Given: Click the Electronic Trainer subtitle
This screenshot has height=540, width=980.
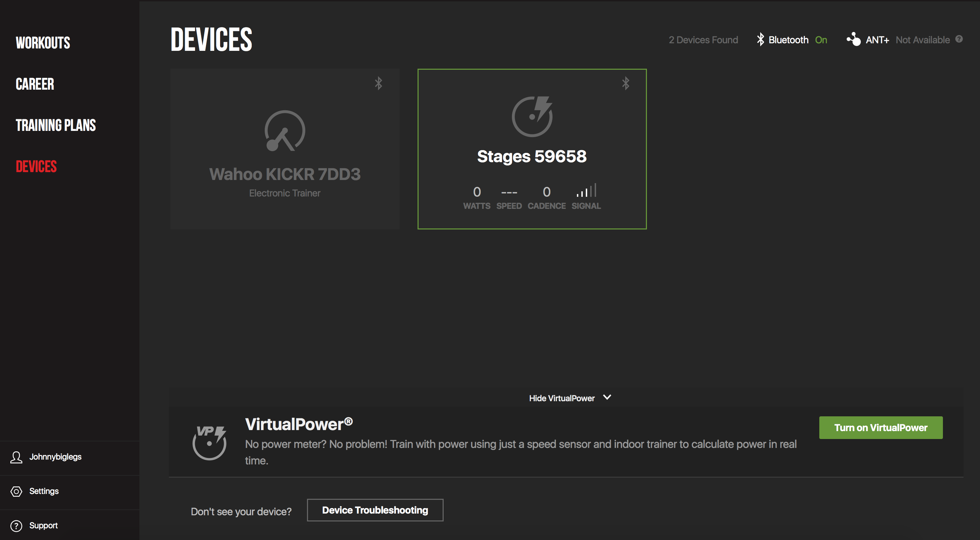Looking at the screenshot, I should coord(285,193).
